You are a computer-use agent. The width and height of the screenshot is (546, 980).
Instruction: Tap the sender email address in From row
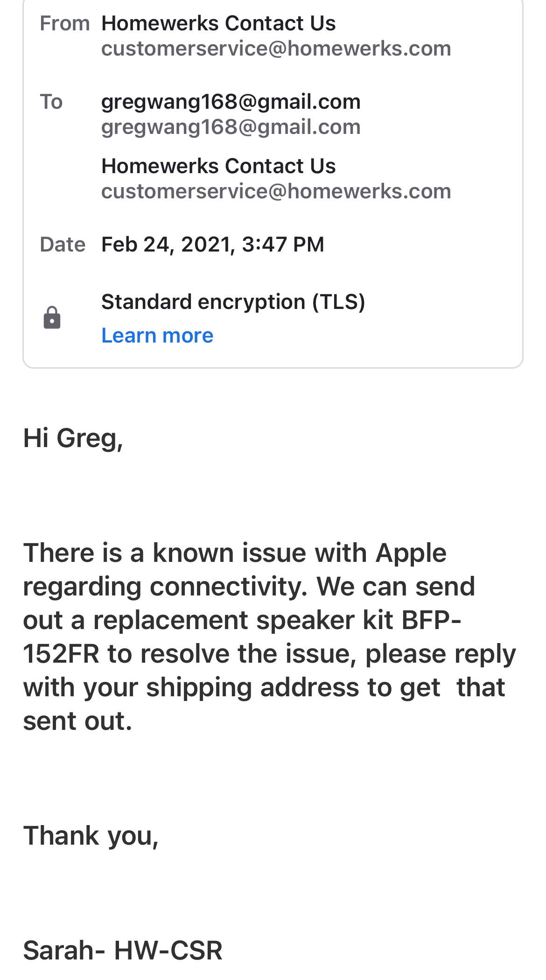click(x=276, y=49)
